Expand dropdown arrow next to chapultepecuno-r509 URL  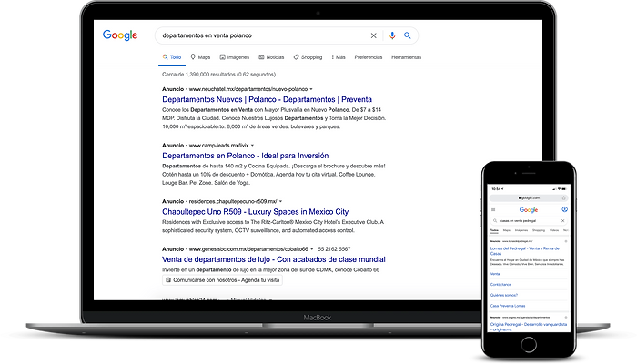coord(280,201)
